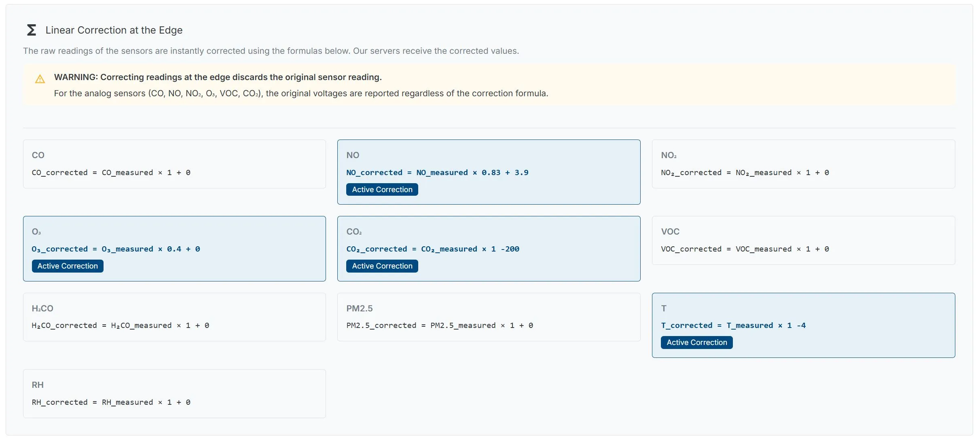This screenshot has width=980, height=442.
Task: Click the Linear Correction at the Edge heading
Action: point(114,30)
